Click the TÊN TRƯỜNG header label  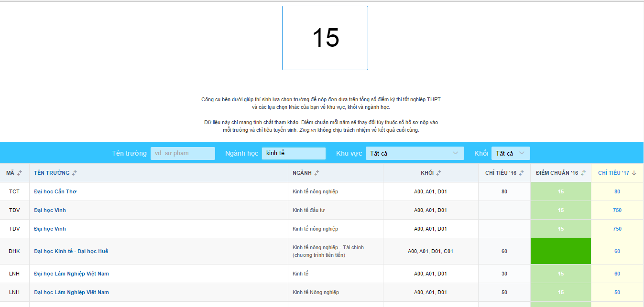[x=52, y=173]
